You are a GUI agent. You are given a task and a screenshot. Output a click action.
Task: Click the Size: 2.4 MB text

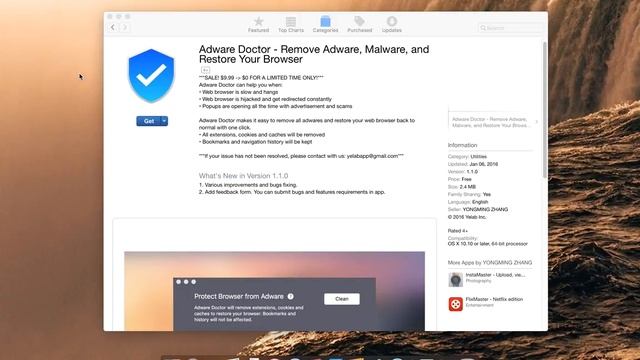pyautogui.click(x=462, y=187)
